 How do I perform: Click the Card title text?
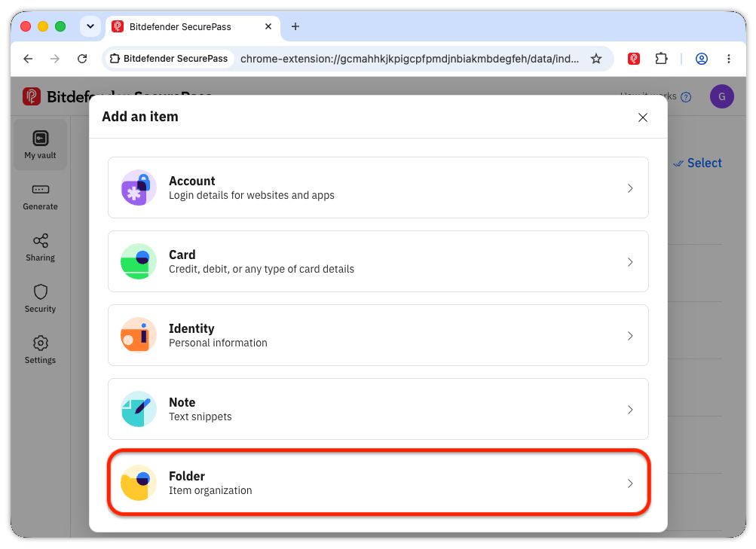pyautogui.click(x=182, y=255)
